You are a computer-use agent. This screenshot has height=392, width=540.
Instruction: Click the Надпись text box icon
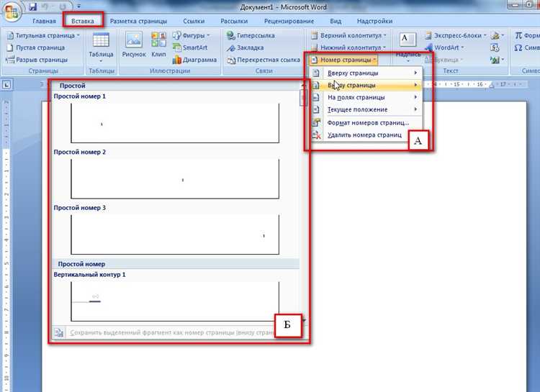coord(408,40)
